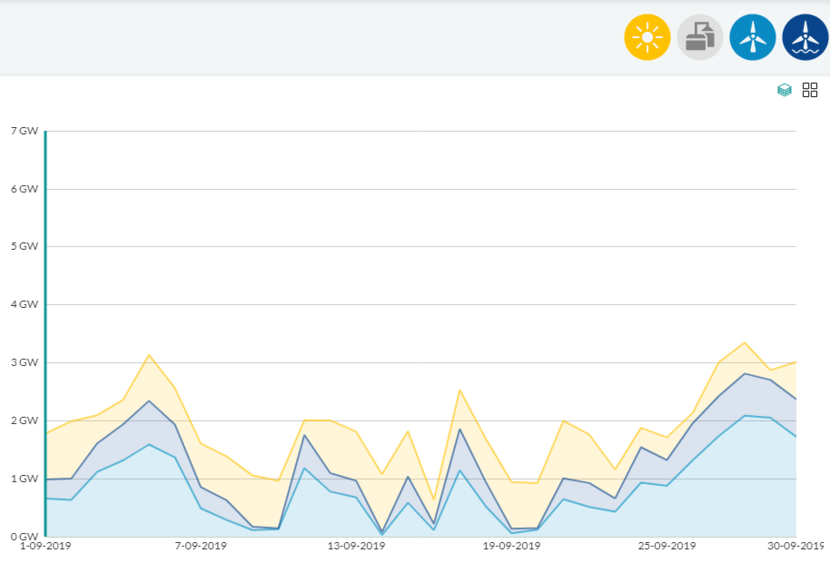Toggle the solar energy source filter
The image size is (830, 573).
point(647,38)
